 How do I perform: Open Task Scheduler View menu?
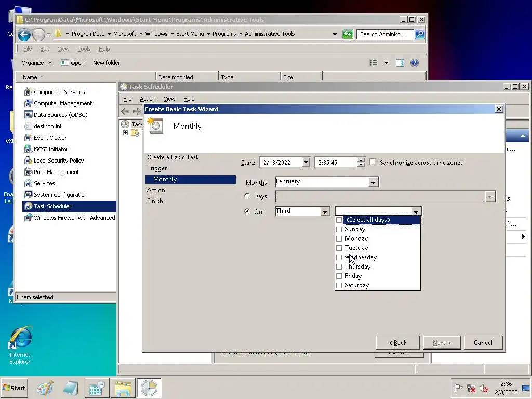169,99
